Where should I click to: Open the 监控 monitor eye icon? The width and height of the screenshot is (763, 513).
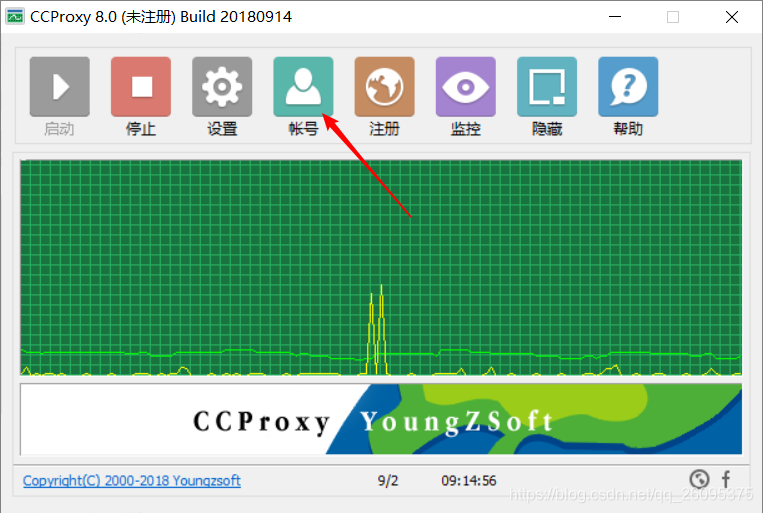point(466,87)
